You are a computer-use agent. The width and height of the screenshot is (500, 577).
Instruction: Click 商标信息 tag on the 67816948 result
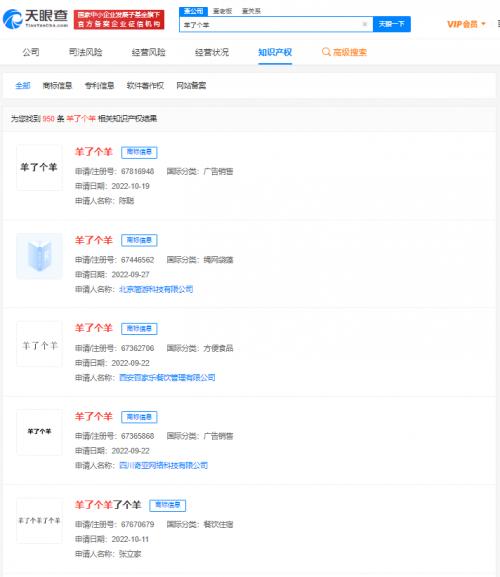[x=139, y=152]
